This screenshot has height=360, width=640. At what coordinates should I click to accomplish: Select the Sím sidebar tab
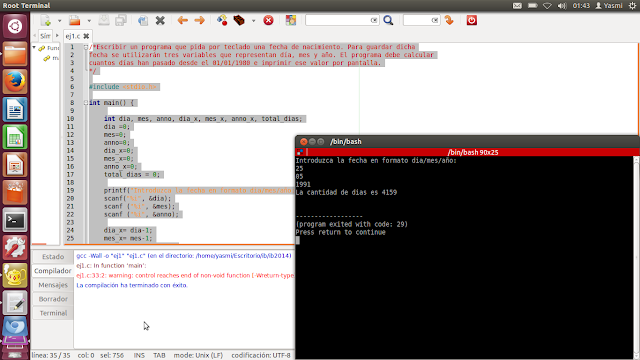(x=45, y=36)
